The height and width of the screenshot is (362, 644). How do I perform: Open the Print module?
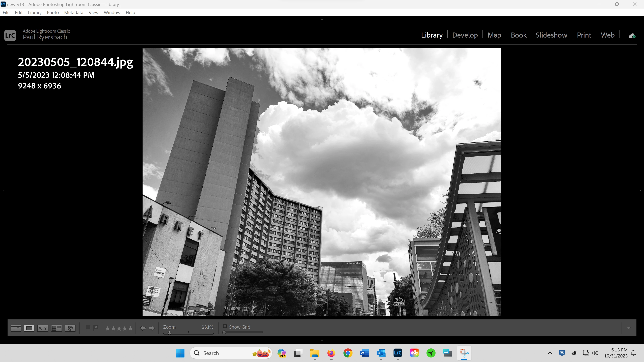point(584,35)
